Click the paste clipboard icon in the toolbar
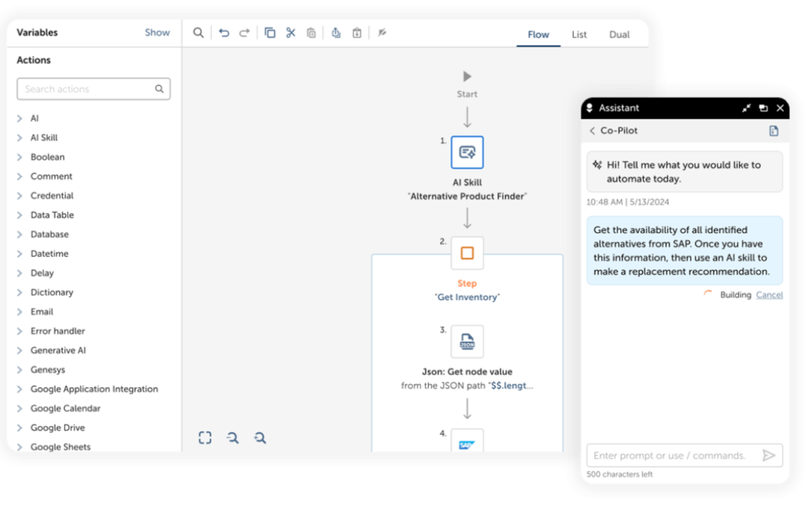 click(x=311, y=33)
